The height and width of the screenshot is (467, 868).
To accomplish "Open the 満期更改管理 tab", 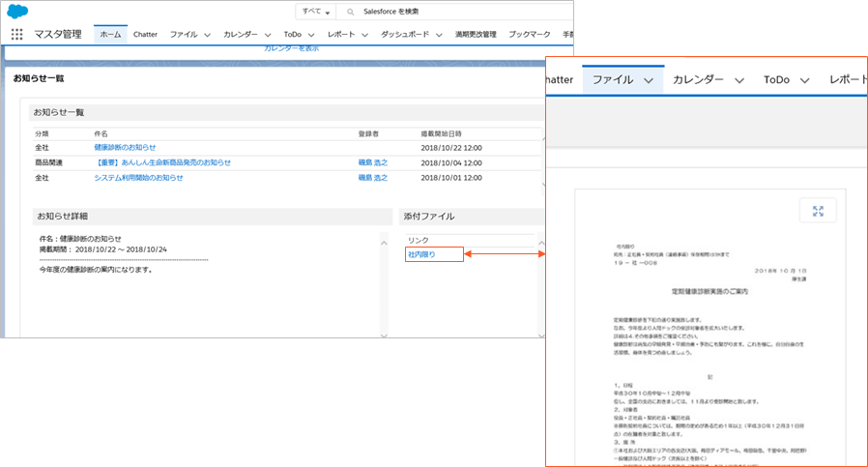I will (476, 35).
